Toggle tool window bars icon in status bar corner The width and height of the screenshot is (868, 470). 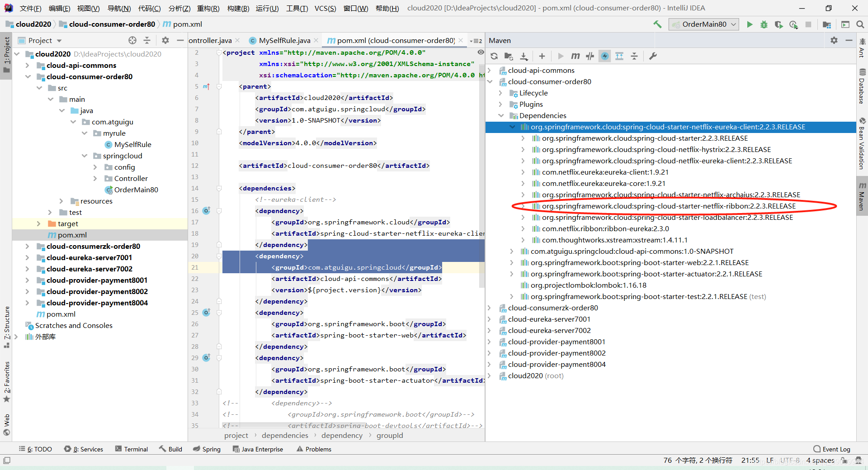(7, 461)
